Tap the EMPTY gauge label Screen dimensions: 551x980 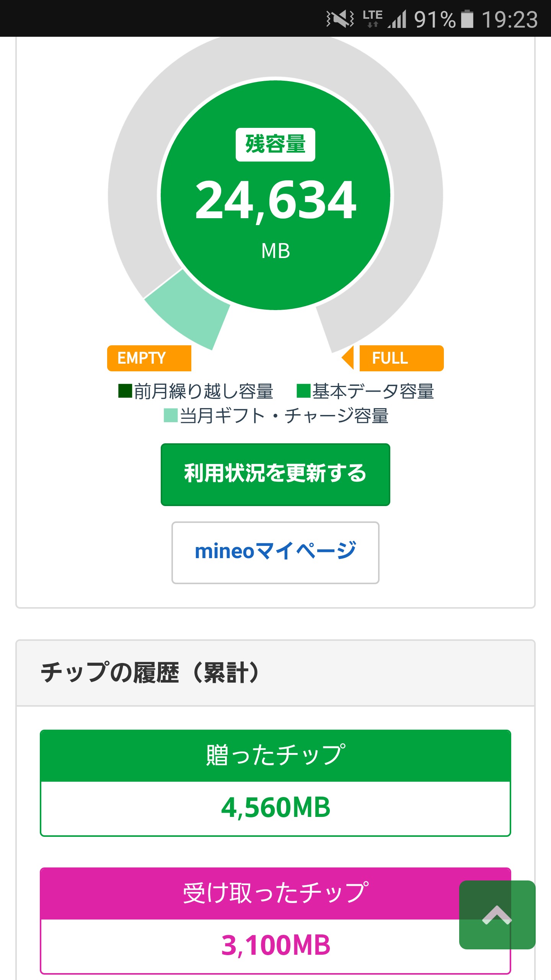[x=149, y=358]
